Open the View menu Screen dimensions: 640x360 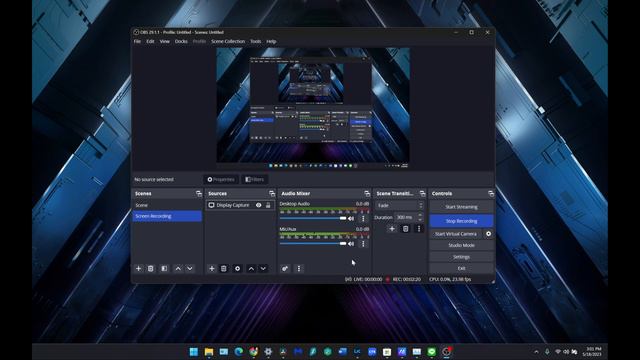click(x=164, y=41)
